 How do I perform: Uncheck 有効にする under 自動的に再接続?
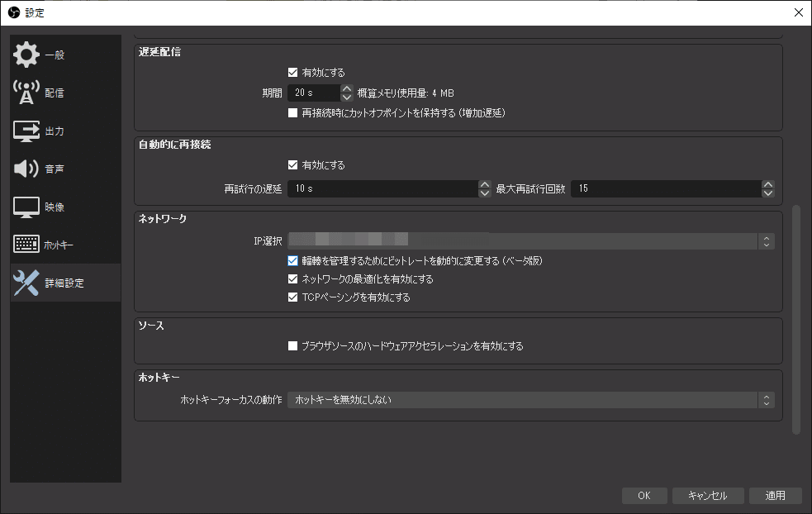tap(292, 164)
